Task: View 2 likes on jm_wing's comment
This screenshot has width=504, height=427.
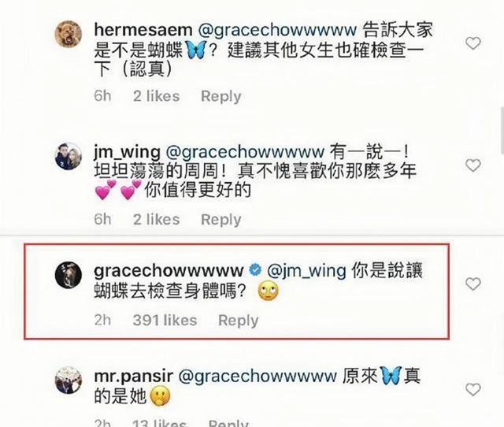Action: tap(156, 220)
